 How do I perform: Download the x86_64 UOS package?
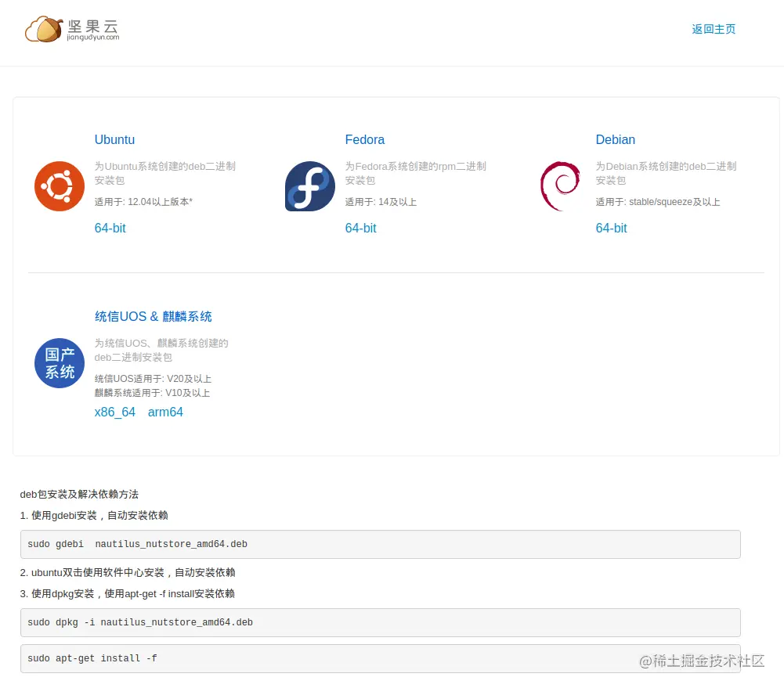click(x=114, y=412)
